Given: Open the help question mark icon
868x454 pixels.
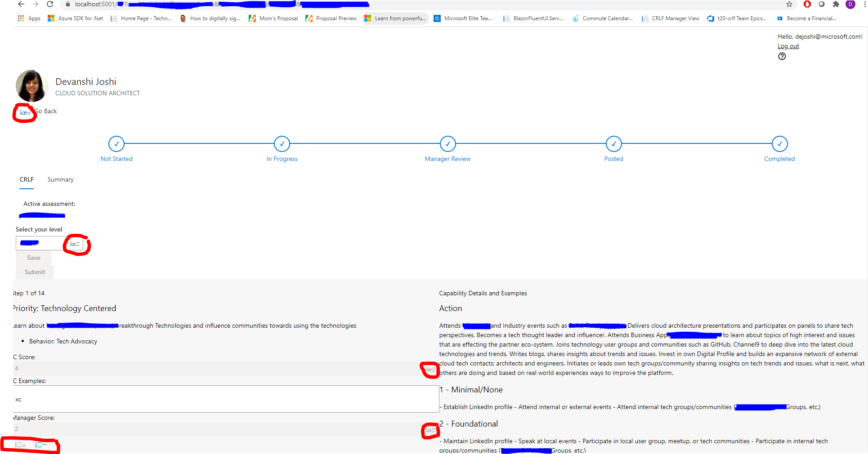Looking at the screenshot, I should [782, 56].
